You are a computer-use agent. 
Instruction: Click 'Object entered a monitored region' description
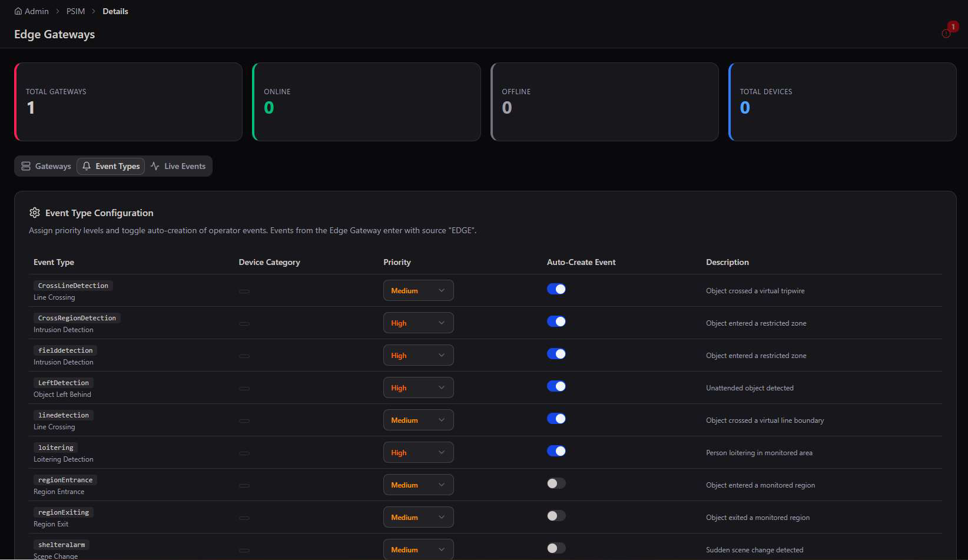pyautogui.click(x=760, y=485)
